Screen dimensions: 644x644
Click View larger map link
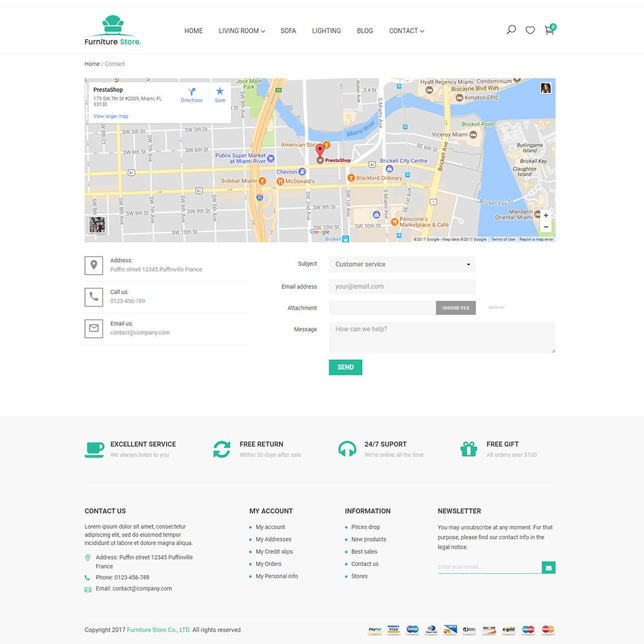tap(111, 116)
